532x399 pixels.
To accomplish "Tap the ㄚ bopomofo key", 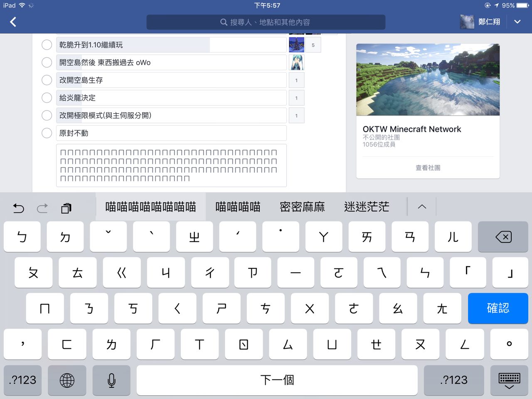I will click(324, 237).
